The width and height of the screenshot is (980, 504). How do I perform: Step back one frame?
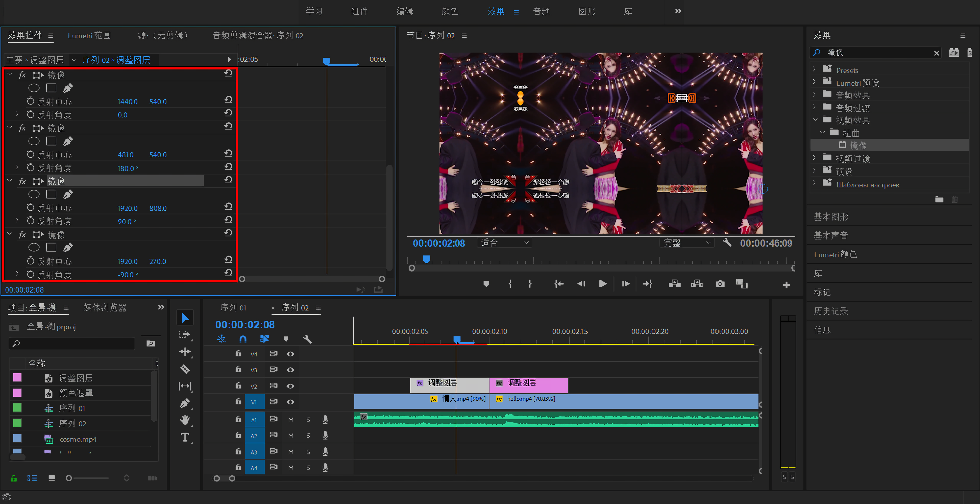[581, 284]
